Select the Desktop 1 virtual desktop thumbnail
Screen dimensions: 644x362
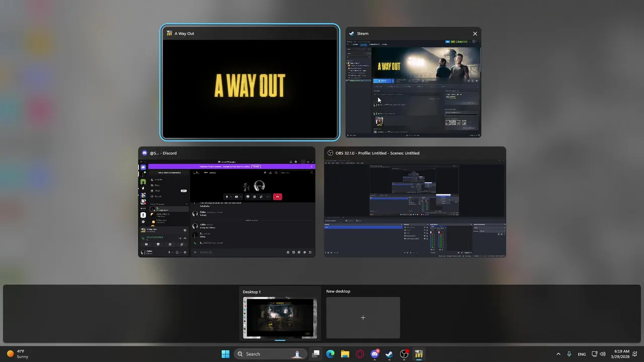(x=280, y=318)
